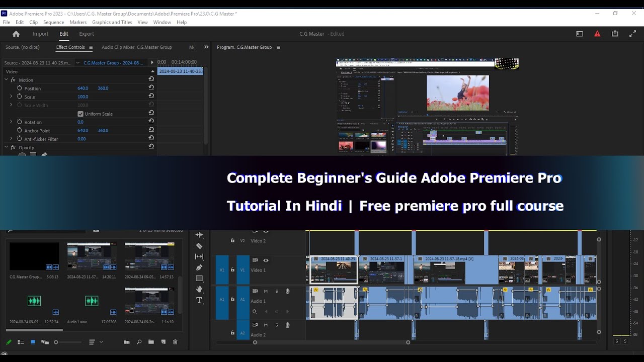This screenshot has height=362, width=644.
Task: Switch to the Audio Clip Mixer tab
Action: coord(137,47)
